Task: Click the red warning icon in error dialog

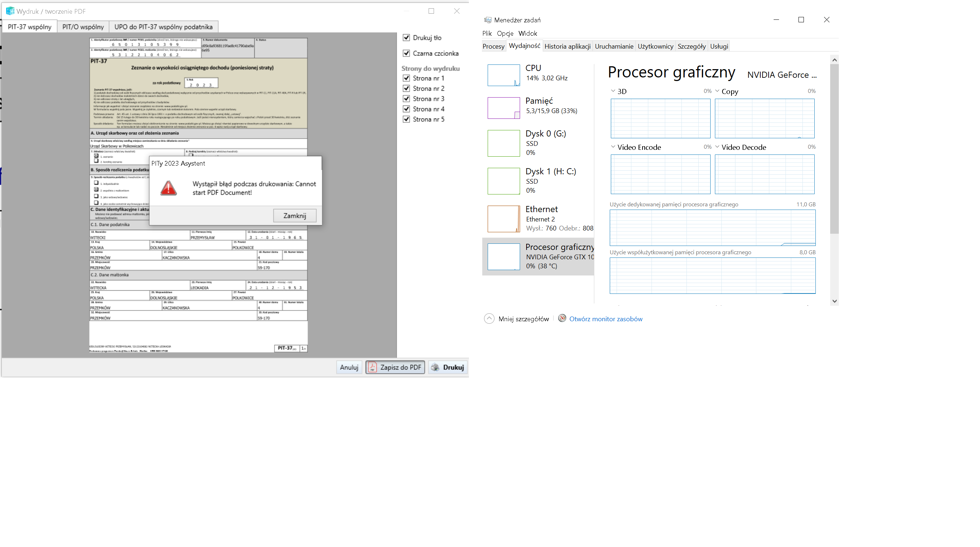Action: [x=168, y=188]
